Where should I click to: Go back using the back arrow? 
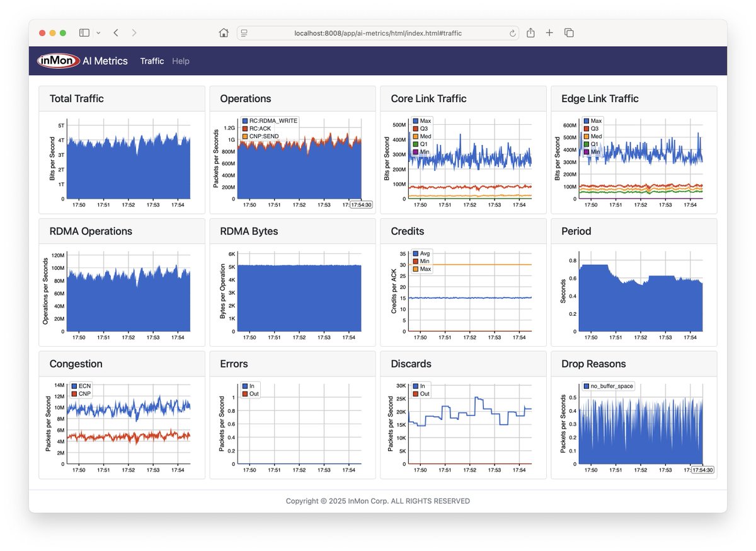pos(116,33)
